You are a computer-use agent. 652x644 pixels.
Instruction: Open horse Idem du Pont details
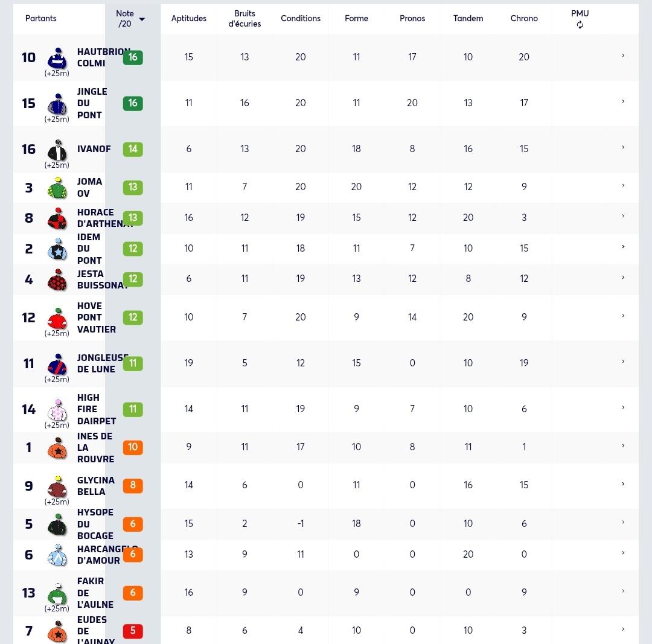[x=89, y=249]
